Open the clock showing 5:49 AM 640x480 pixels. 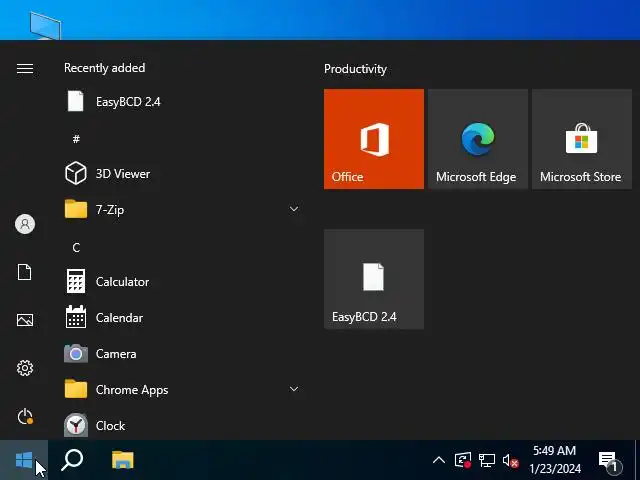tap(555, 460)
